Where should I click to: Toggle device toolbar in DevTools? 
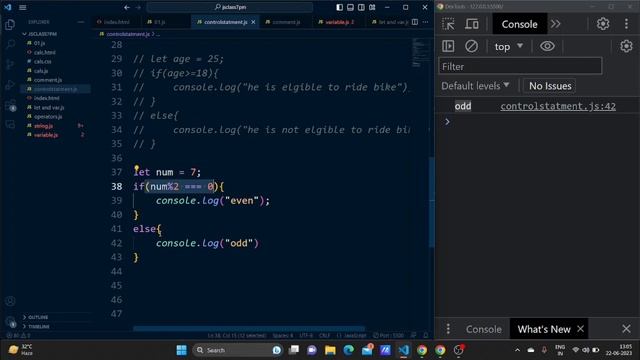pyautogui.click(x=472, y=24)
